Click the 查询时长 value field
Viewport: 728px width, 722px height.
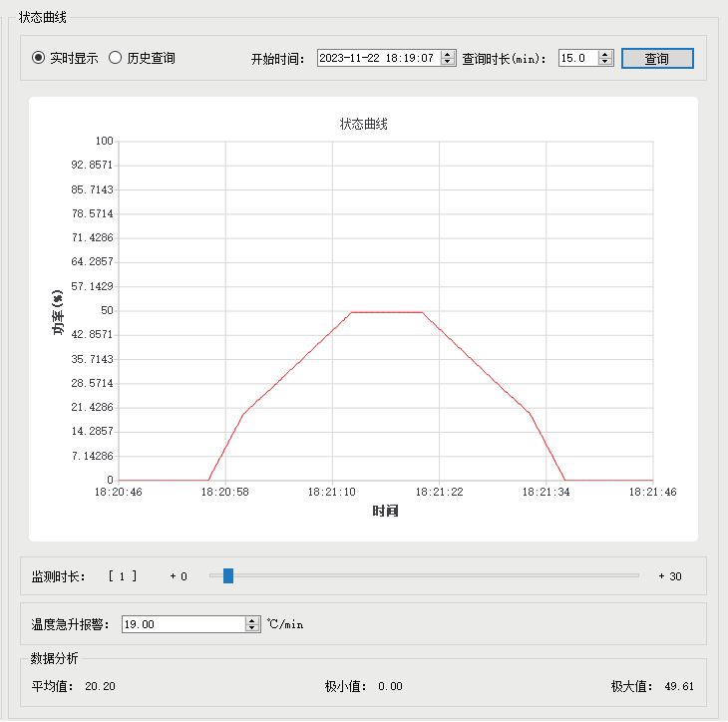tap(577, 58)
